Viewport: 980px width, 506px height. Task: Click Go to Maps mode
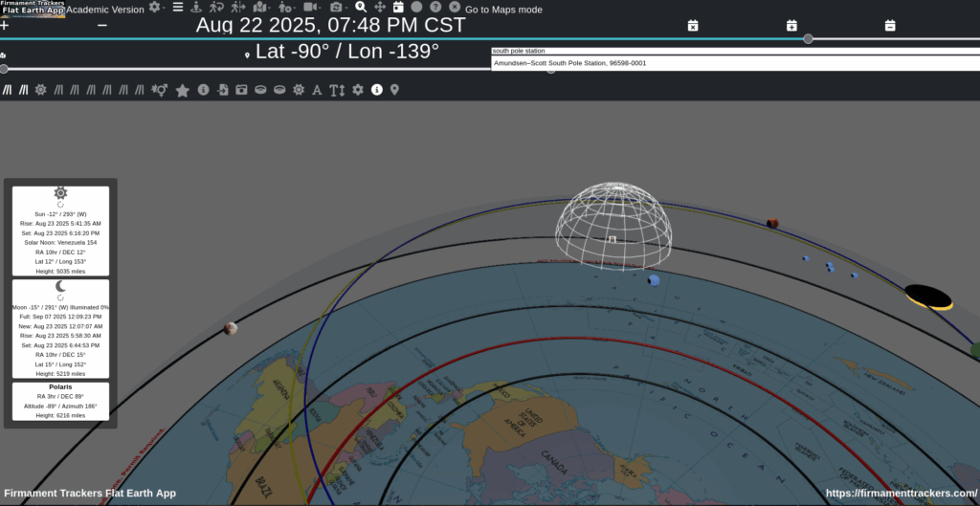[503, 10]
